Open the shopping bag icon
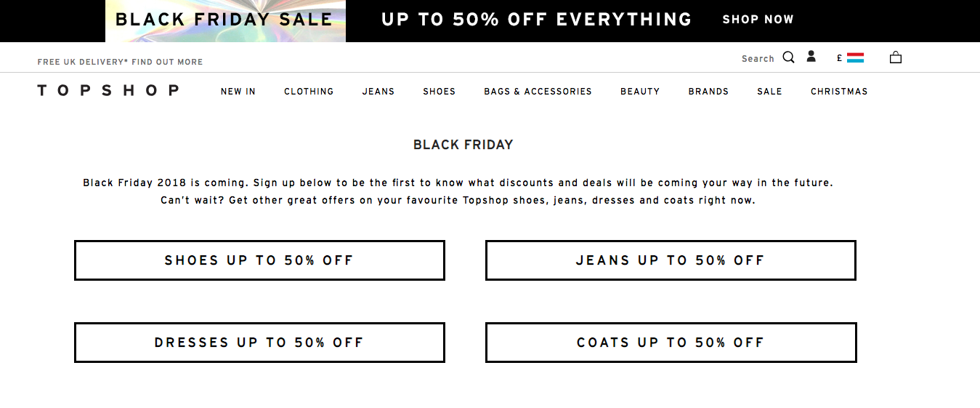980x408 pixels. pos(896,57)
